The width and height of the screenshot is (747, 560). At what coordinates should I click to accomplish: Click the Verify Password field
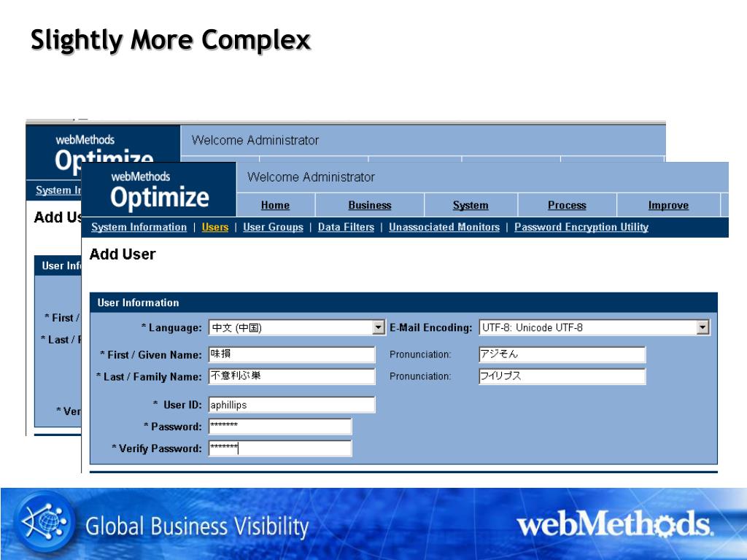[x=280, y=448]
